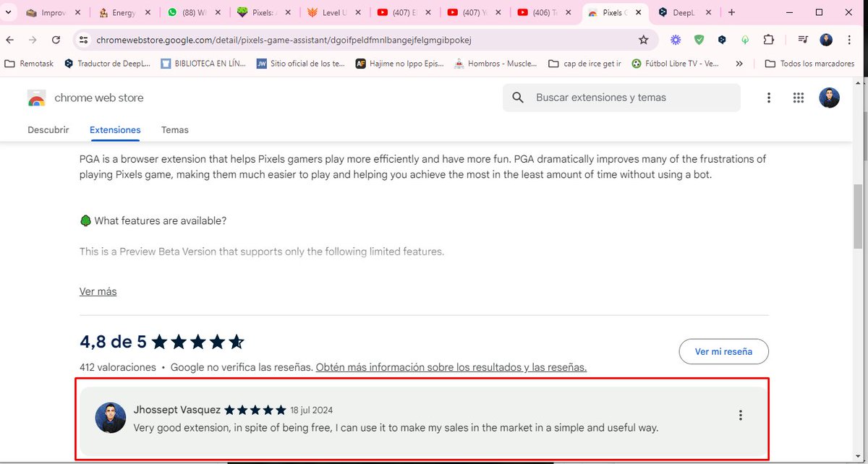This screenshot has width=868, height=464.
Task: Open the Hajime no Ippo Epis bookmark
Action: [399, 64]
